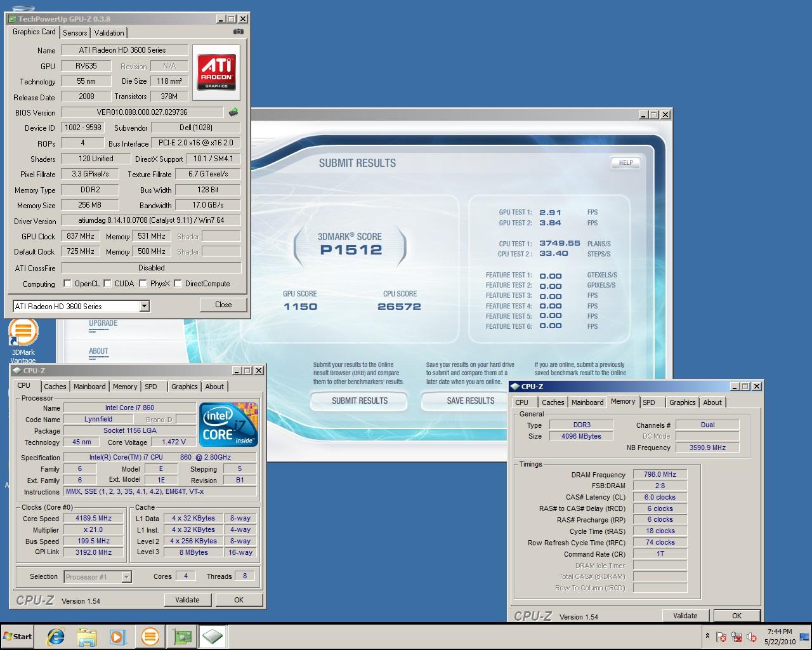
Task: Open the Upgrade link in 3DMark sidebar
Action: pyautogui.click(x=103, y=323)
